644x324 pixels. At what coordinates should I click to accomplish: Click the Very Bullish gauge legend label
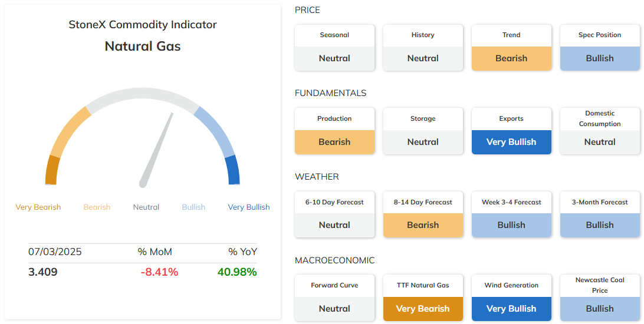pos(249,207)
